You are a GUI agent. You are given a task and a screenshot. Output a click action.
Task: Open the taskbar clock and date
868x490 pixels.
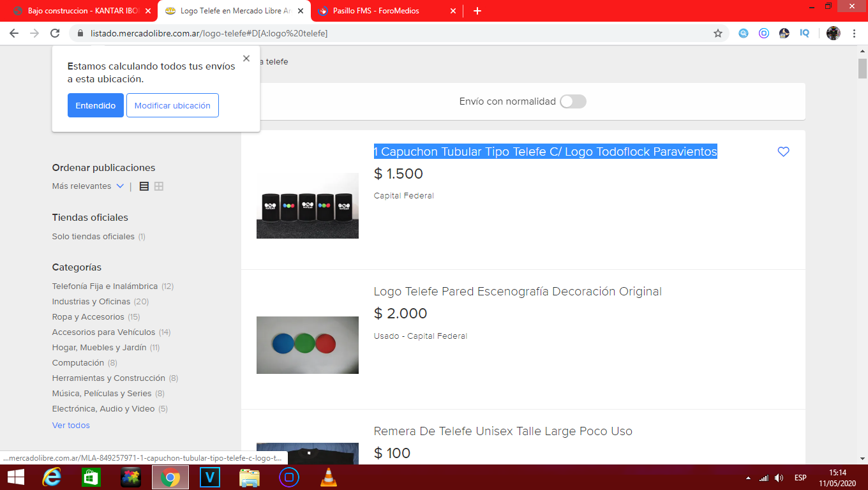(837, 477)
